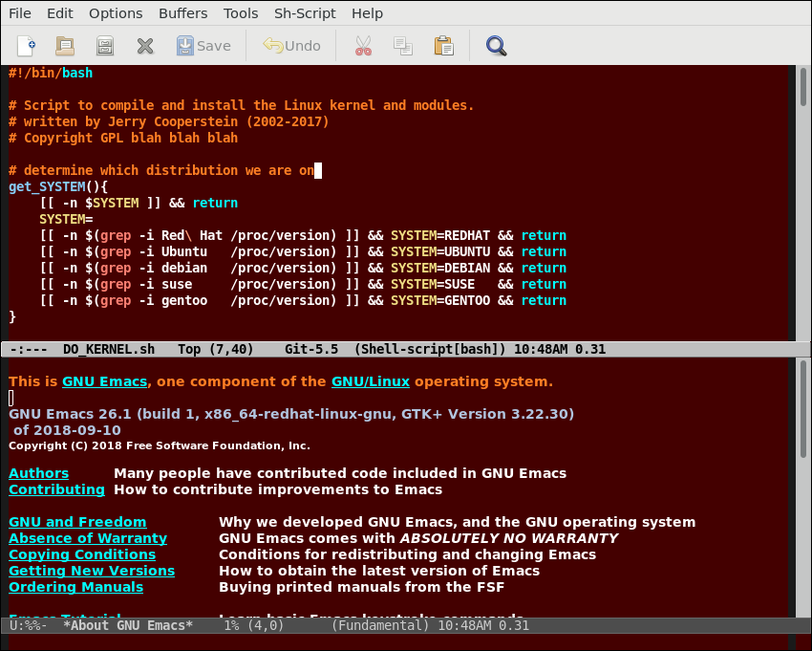Open the Authors link

coord(39,473)
